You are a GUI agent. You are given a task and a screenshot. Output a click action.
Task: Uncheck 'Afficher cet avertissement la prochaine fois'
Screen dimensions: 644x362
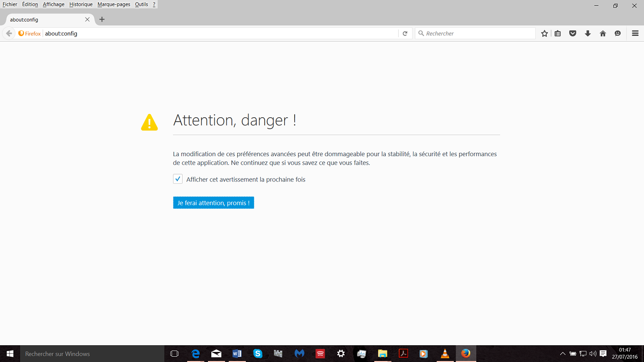178,179
